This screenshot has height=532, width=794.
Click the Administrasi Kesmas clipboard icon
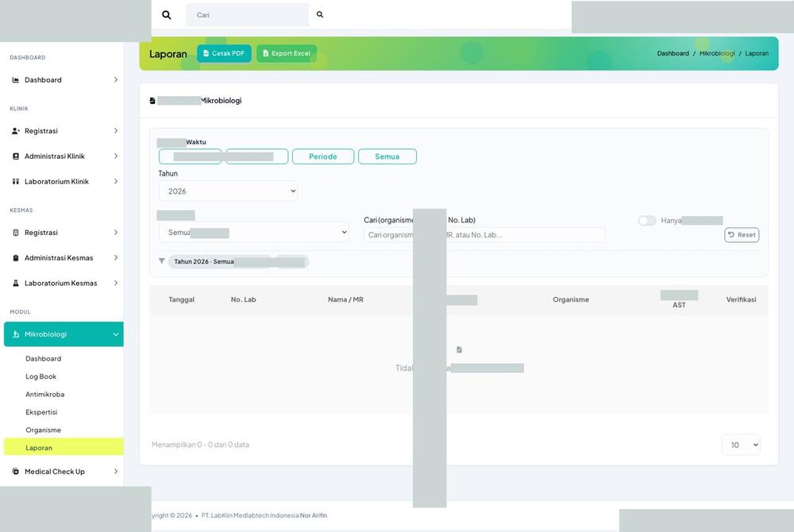[16, 258]
